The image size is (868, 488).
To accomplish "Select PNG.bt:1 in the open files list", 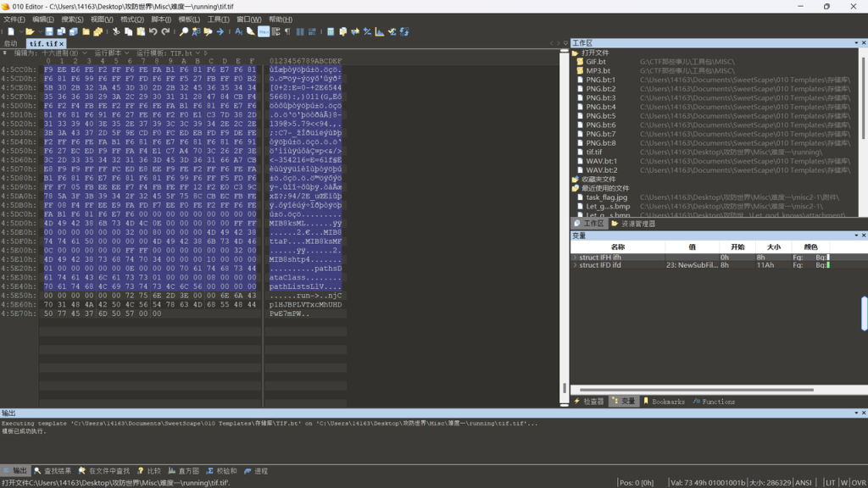I will pos(600,80).
